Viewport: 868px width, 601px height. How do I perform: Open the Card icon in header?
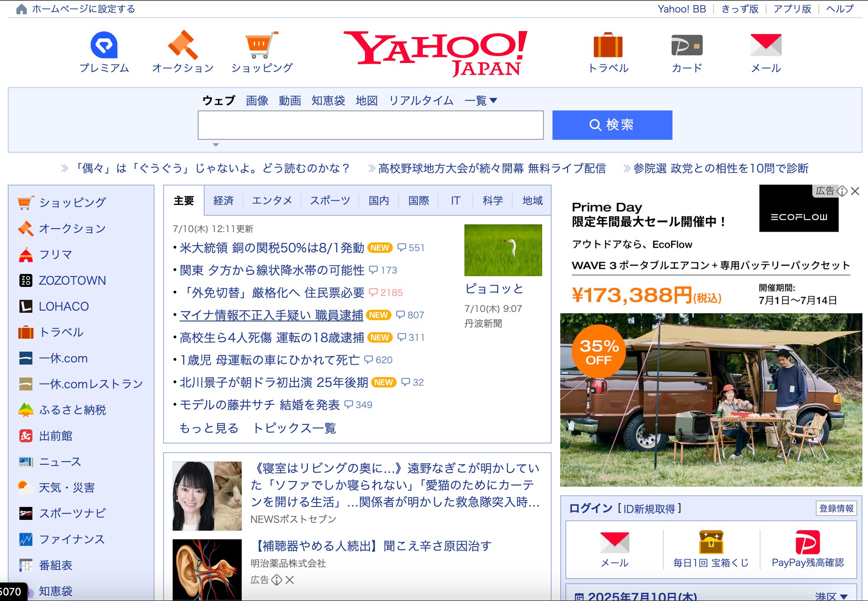(x=687, y=45)
